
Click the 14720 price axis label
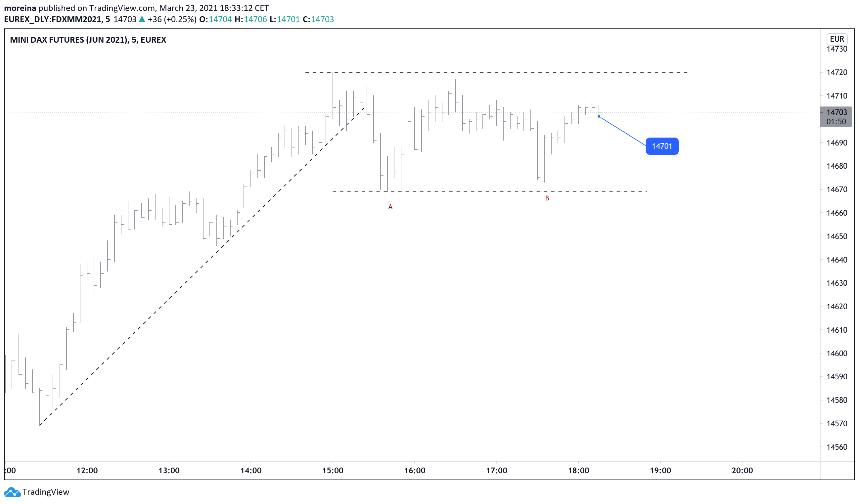pos(837,72)
